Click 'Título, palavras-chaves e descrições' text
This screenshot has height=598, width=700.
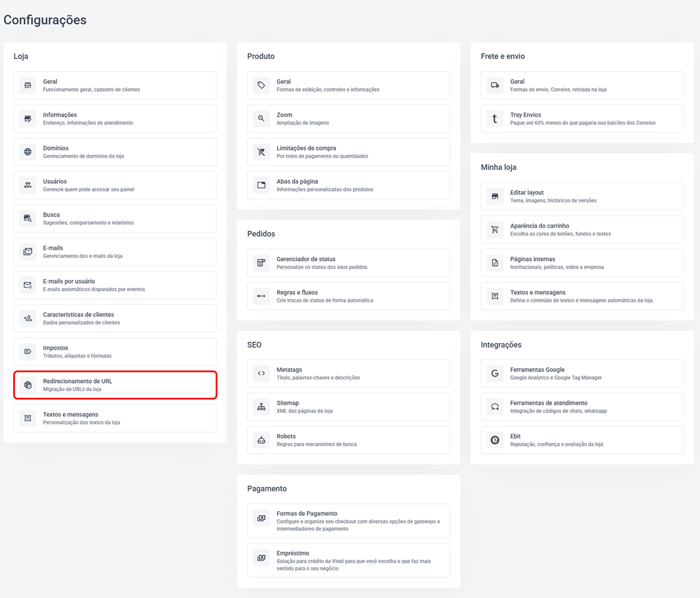(x=318, y=378)
